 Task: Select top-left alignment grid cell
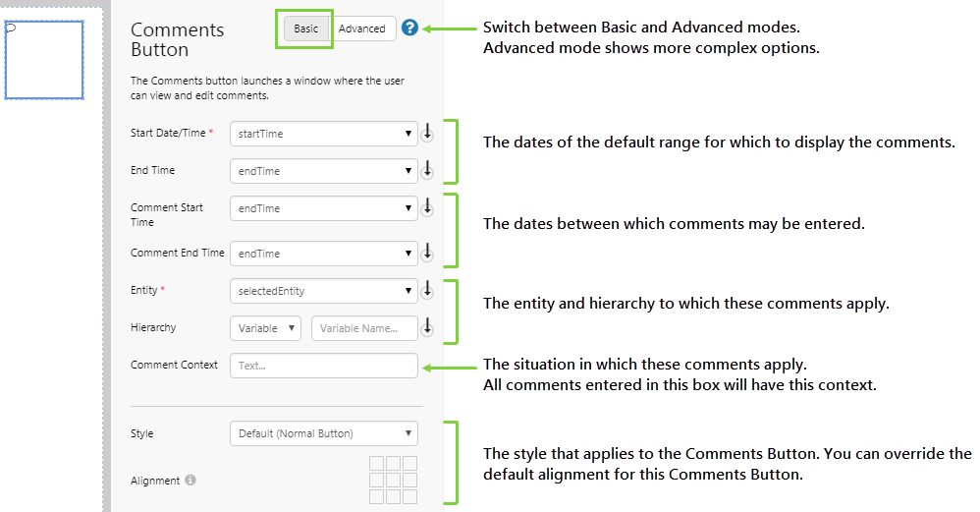coord(377,463)
